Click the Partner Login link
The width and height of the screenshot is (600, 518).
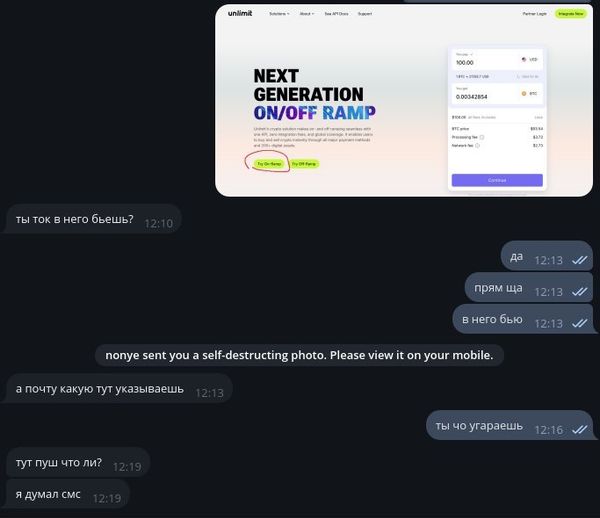534,14
